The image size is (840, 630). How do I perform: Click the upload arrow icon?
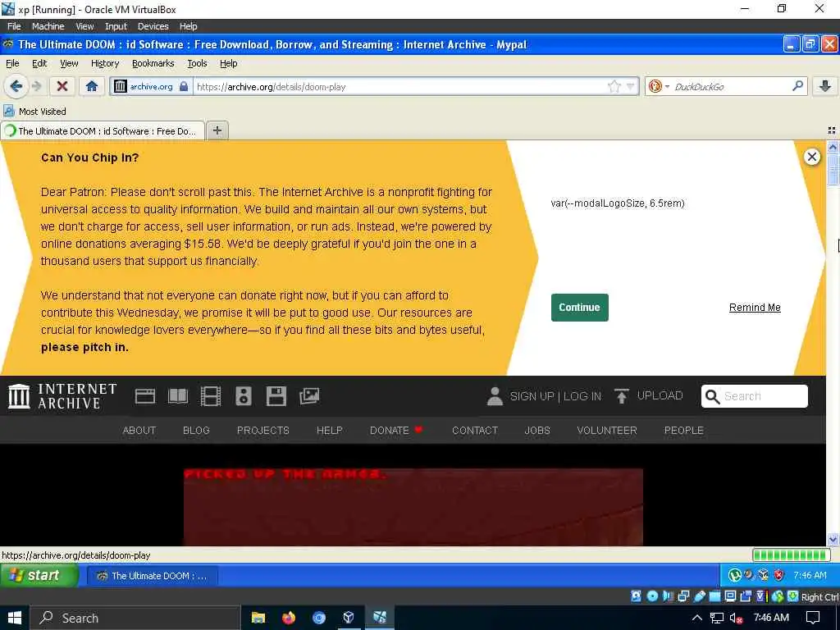tap(622, 396)
